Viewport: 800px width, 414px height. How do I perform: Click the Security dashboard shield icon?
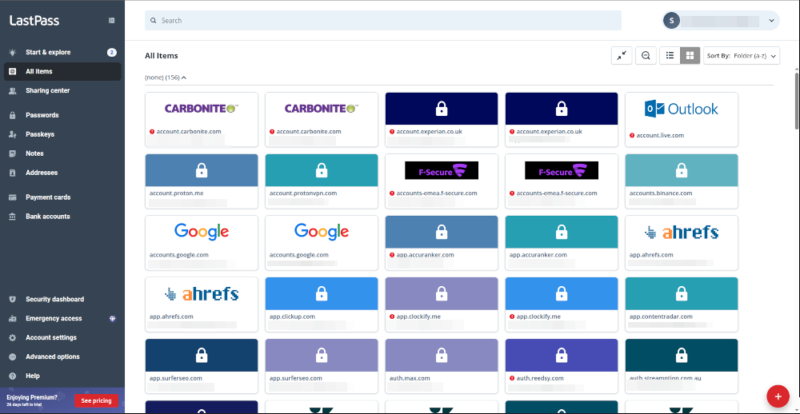click(12, 300)
